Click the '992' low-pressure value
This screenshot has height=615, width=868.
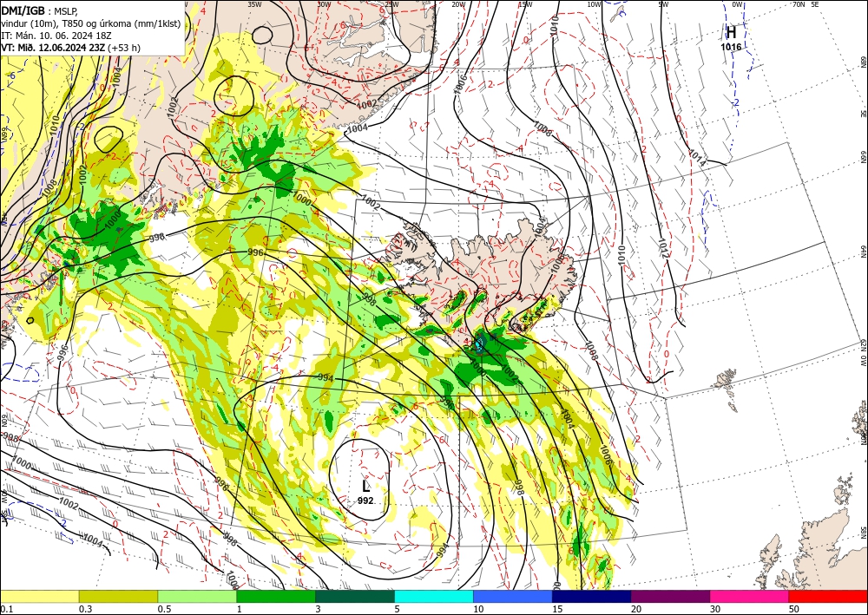[365, 501]
